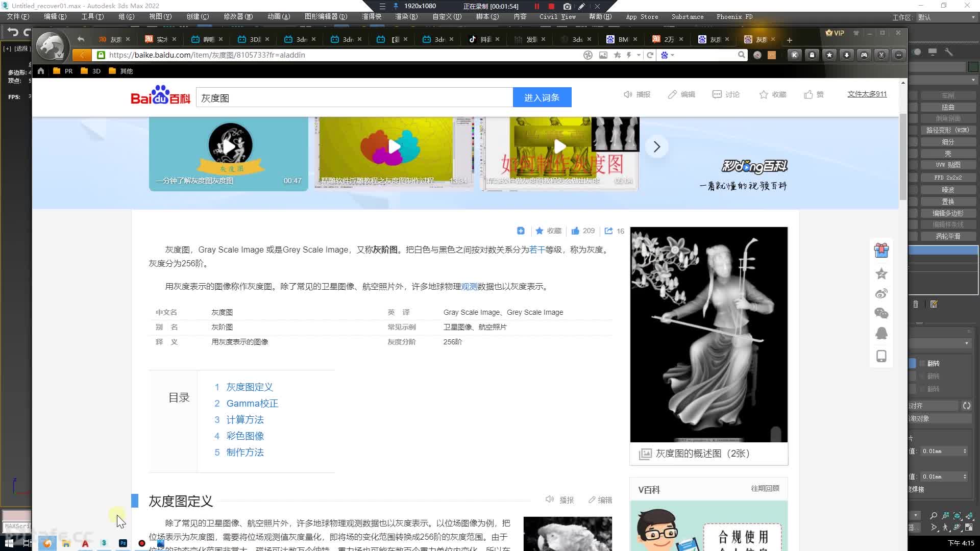Click 3ds Max maximize viewport toggle icon

pyautogui.click(x=969, y=528)
